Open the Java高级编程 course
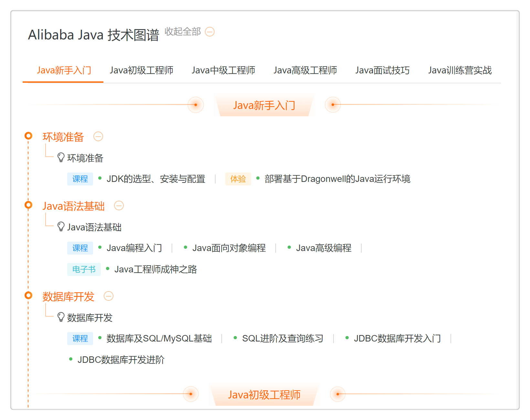This screenshot has height=420, width=530. coord(324,248)
